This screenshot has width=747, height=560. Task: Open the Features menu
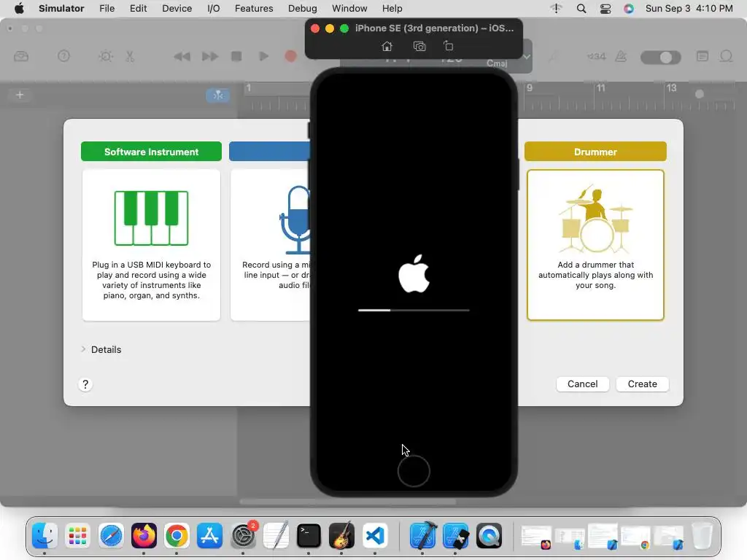coord(254,8)
